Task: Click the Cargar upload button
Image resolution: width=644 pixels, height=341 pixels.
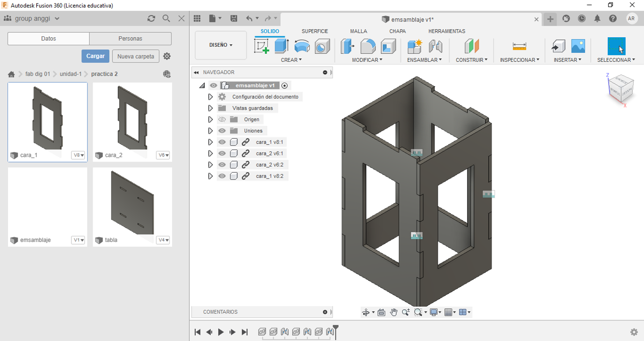Action: pyautogui.click(x=95, y=56)
